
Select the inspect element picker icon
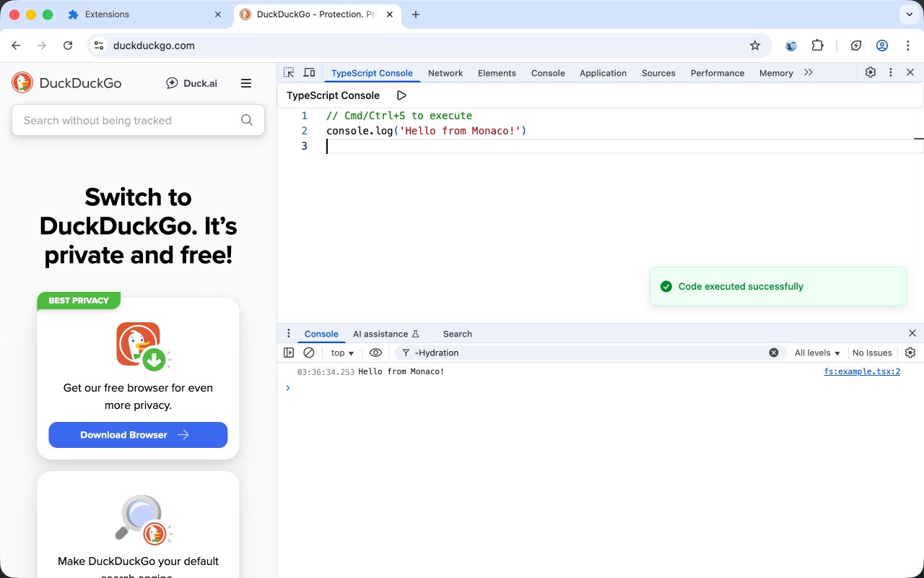click(289, 72)
